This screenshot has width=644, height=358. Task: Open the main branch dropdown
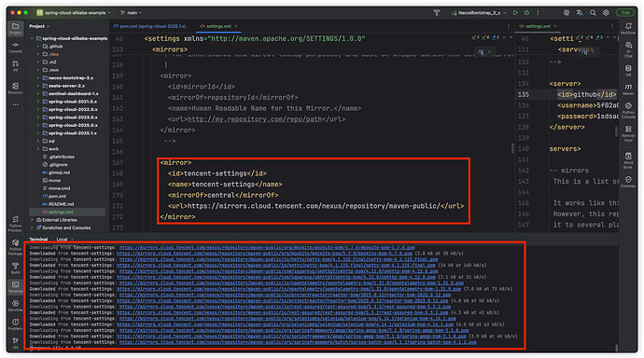coord(132,13)
